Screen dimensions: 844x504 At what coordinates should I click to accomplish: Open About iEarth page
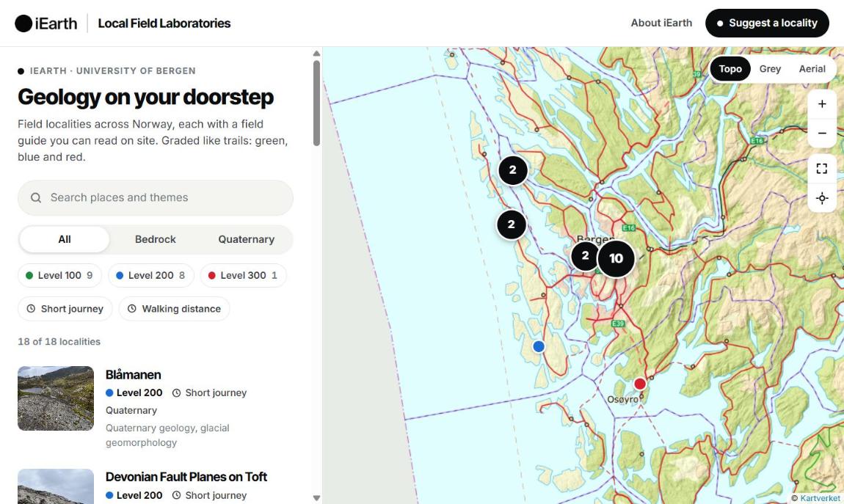(661, 23)
